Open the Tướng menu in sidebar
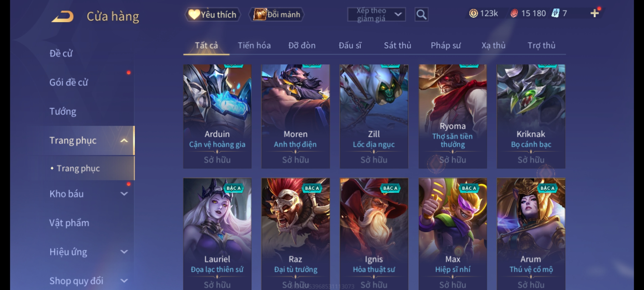This screenshot has width=644, height=290. coord(63,111)
